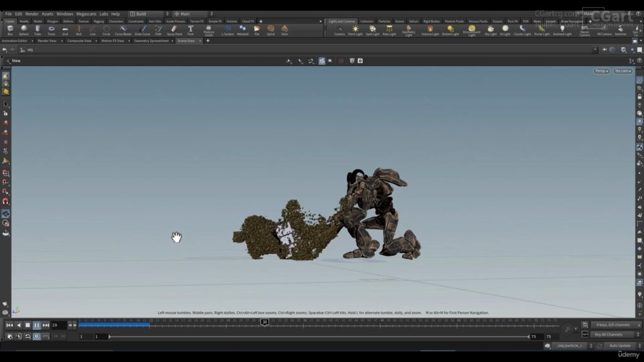The image size is (644, 362).
Task: Switch to the Modify shelf tab
Action: point(25,21)
